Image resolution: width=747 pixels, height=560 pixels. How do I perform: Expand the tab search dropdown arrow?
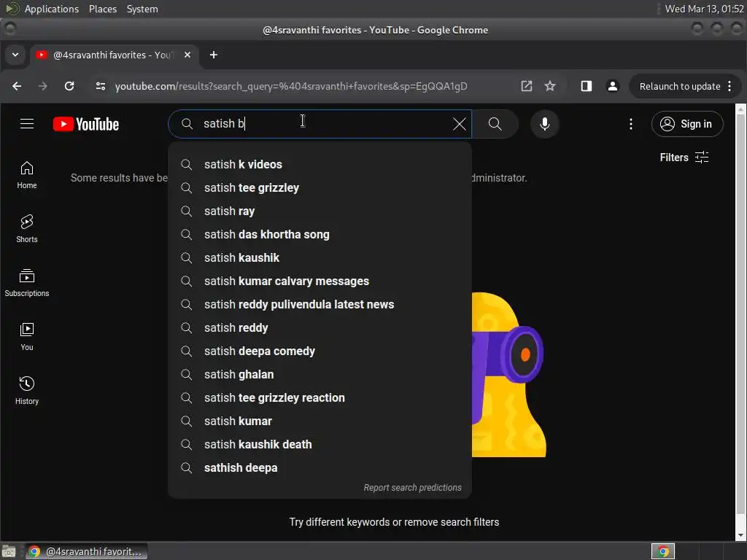pyautogui.click(x=15, y=55)
